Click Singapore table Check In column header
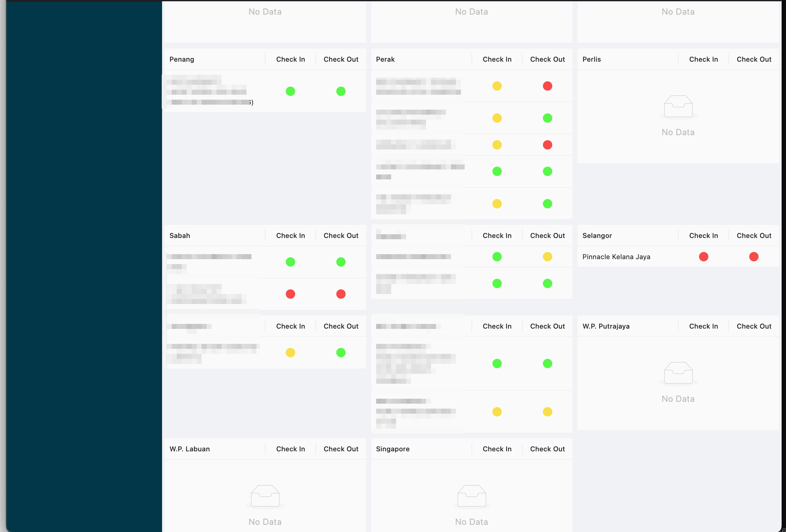This screenshot has height=532, width=786. point(497,449)
